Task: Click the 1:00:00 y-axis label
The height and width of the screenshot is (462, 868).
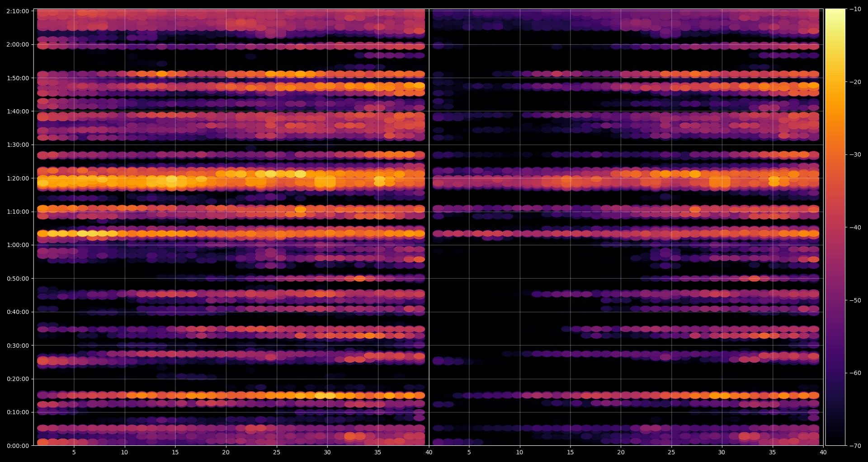Action: click(x=18, y=245)
